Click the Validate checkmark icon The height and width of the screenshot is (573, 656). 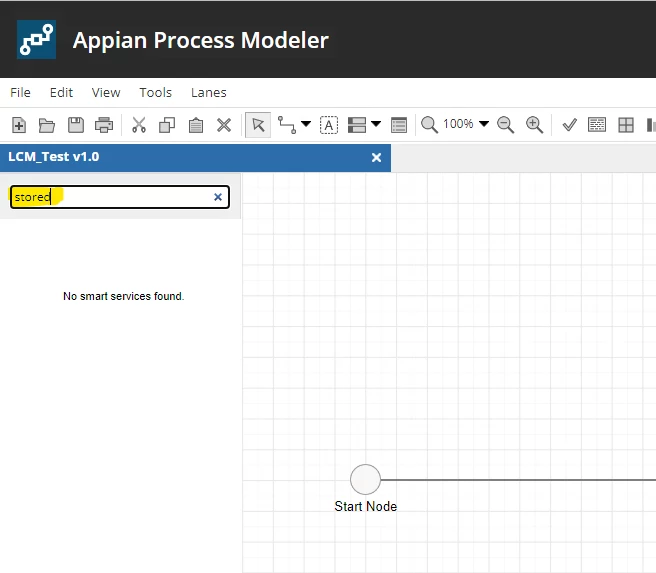(x=569, y=125)
